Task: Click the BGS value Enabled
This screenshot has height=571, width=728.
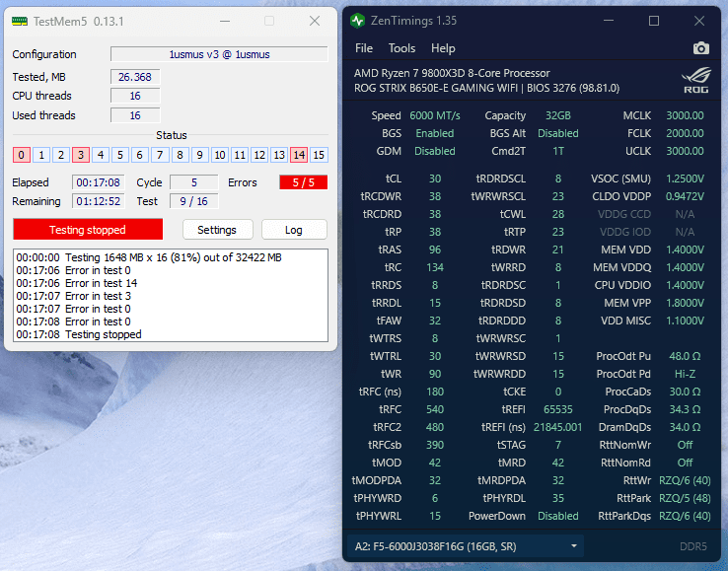Action: 435,133
